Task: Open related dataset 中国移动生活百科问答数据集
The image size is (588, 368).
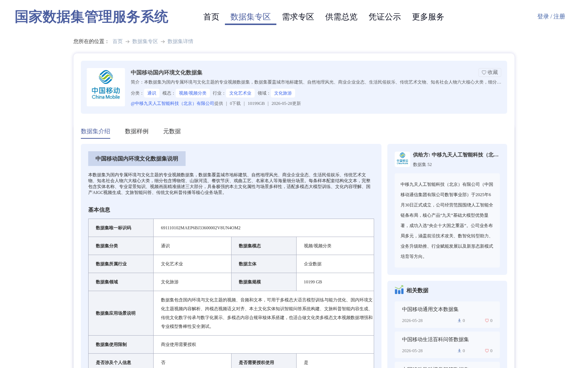Action: point(435,339)
